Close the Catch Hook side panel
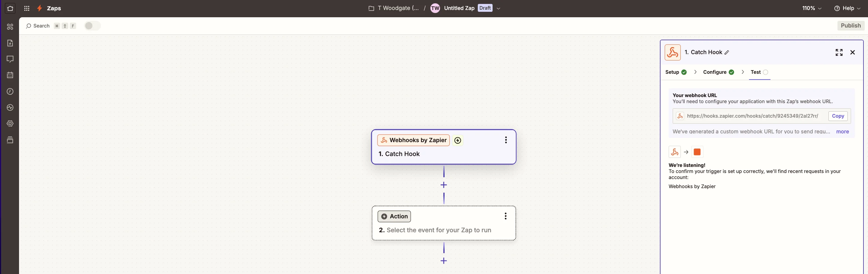 coord(853,52)
